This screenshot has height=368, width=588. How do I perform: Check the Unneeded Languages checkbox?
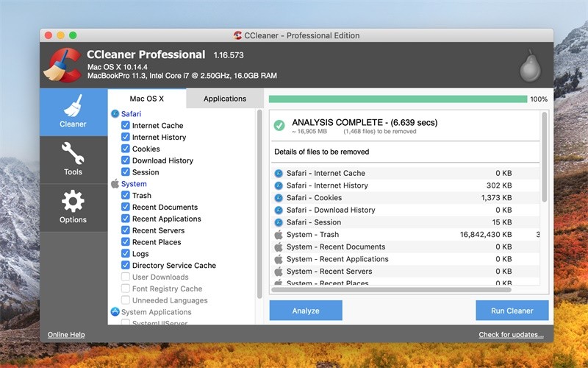(126, 300)
